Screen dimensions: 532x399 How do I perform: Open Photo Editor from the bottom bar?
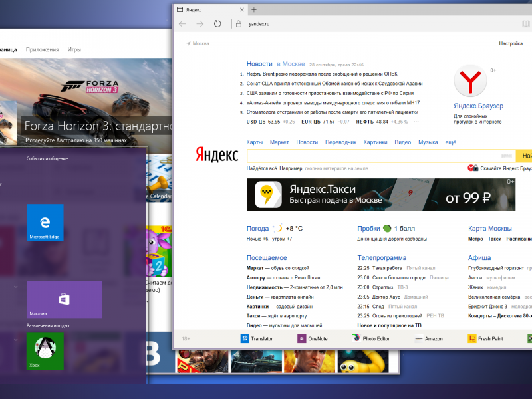pos(371,338)
